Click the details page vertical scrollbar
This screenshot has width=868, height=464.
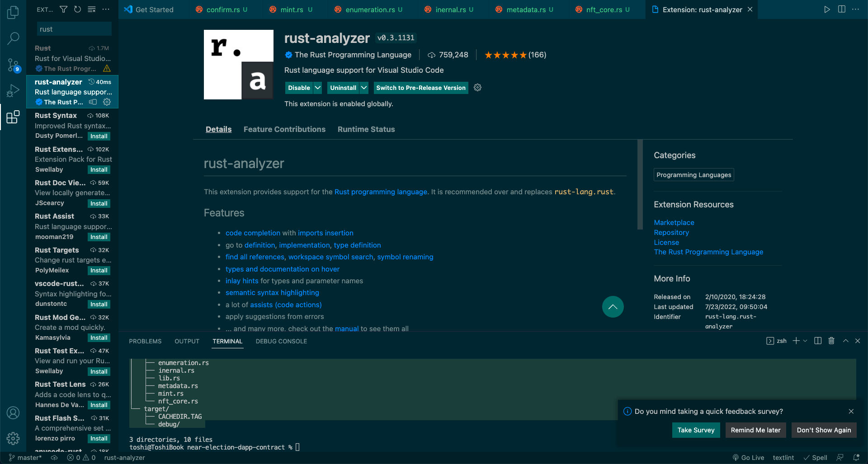(640, 184)
